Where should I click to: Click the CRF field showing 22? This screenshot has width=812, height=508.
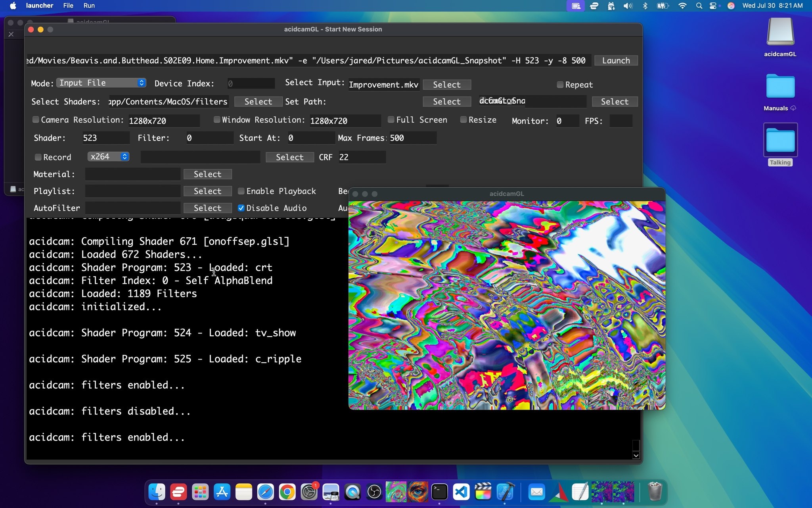pyautogui.click(x=362, y=157)
